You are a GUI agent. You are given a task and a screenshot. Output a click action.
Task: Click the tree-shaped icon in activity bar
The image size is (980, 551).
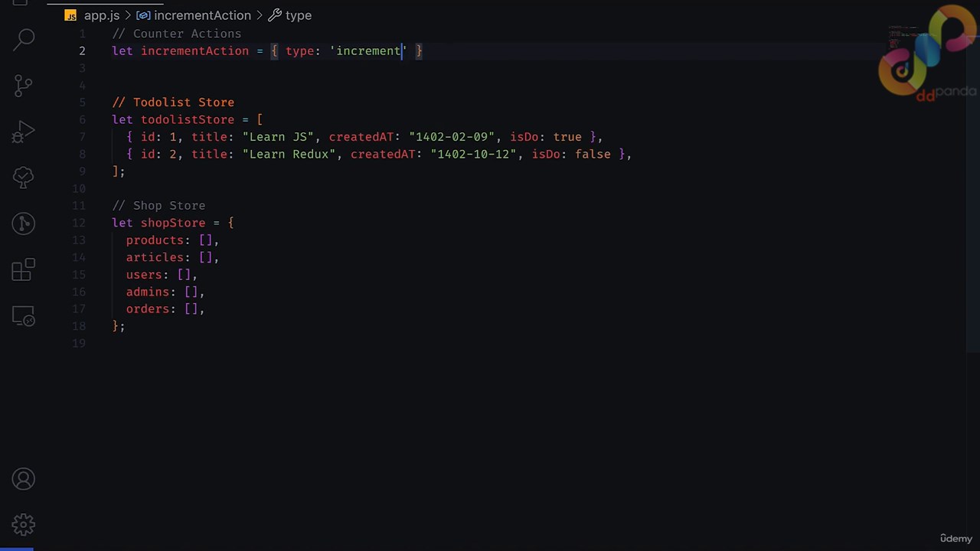click(x=24, y=178)
